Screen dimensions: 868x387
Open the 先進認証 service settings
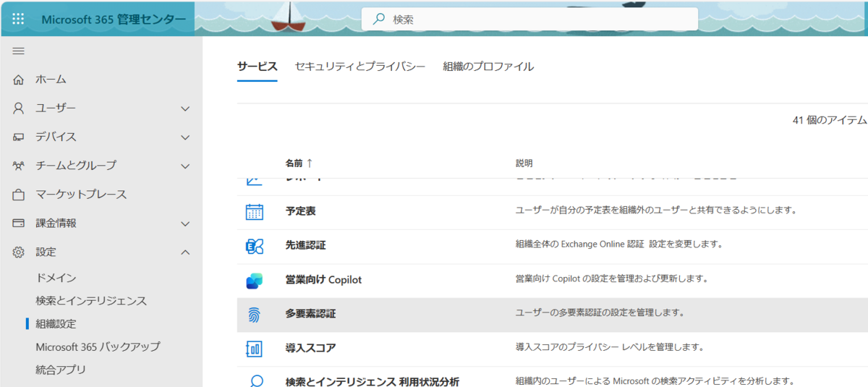305,245
